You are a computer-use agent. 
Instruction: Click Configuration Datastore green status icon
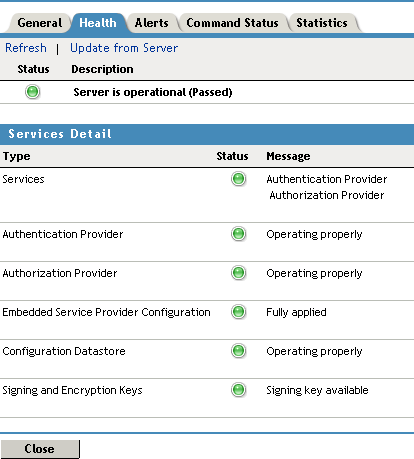pyautogui.click(x=238, y=351)
